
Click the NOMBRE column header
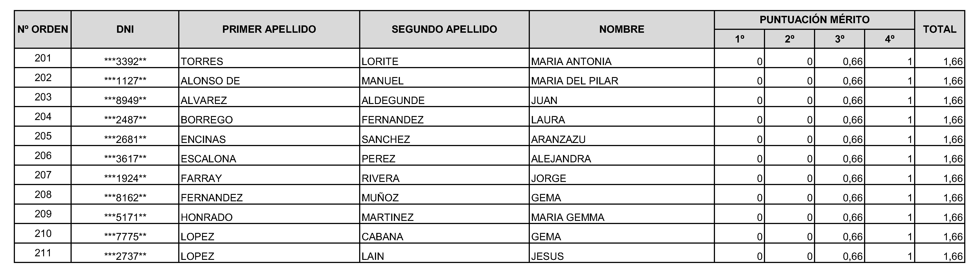click(622, 29)
